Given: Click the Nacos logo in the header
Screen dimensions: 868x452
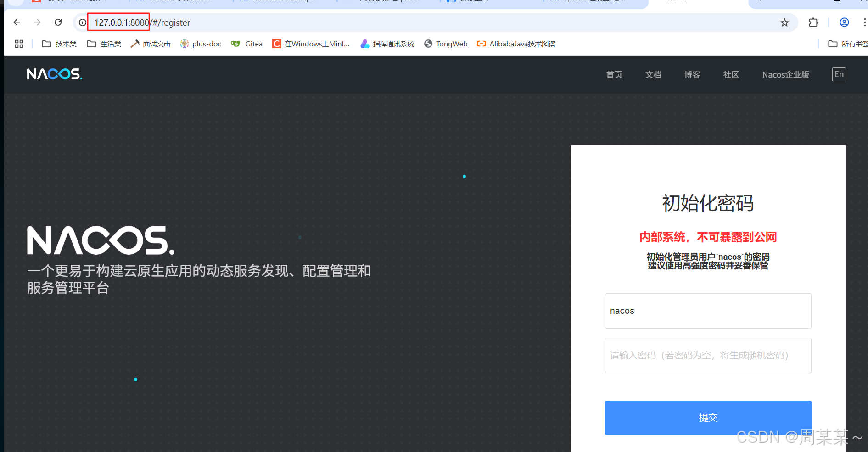Looking at the screenshot, I should 55,74.
